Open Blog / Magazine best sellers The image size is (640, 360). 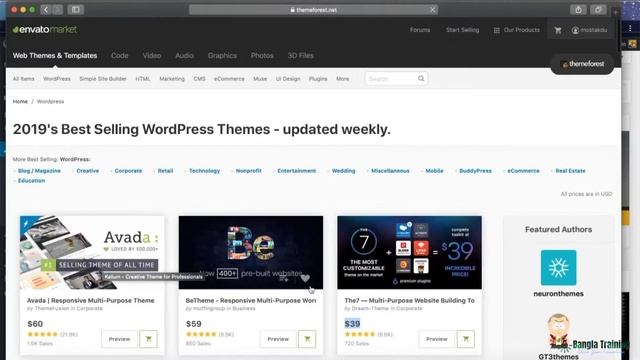coord(39,171)
